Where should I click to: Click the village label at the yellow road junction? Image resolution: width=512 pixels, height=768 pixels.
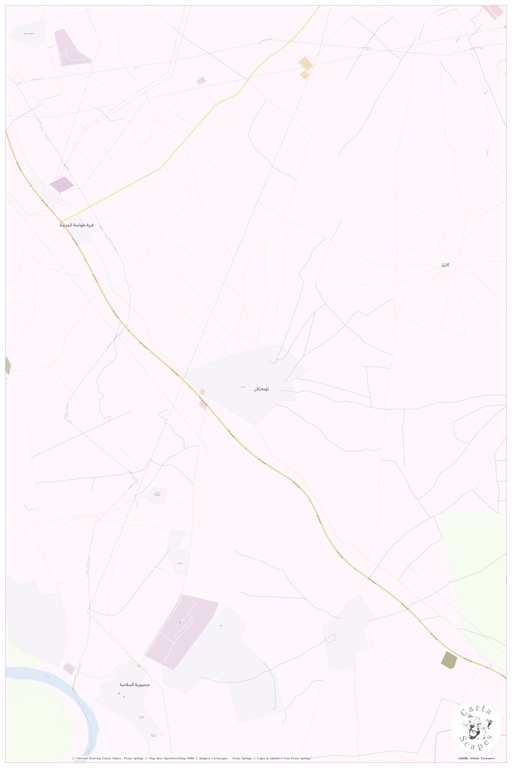(76, 225)
